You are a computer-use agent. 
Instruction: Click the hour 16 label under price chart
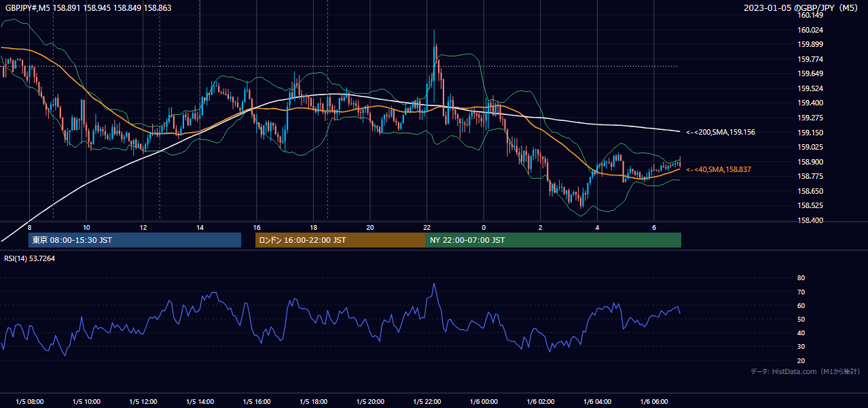click(257, 227)
